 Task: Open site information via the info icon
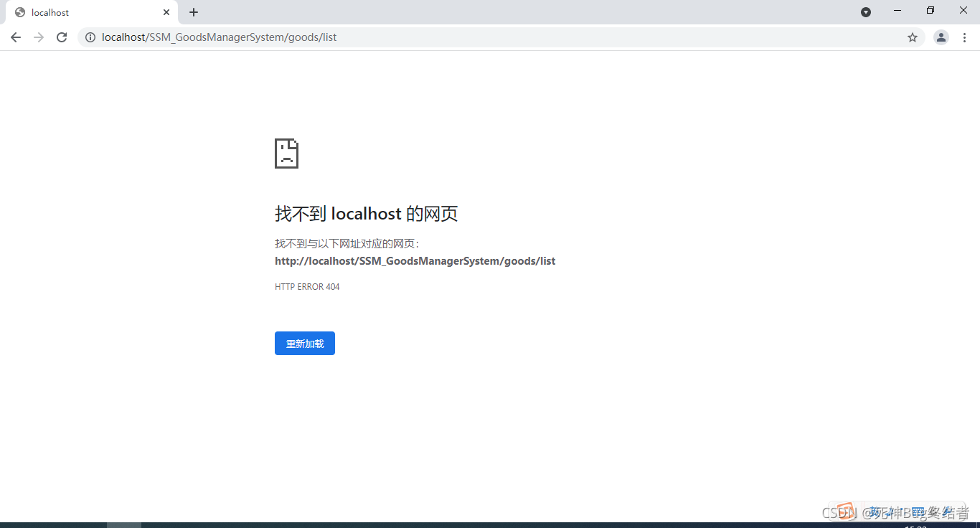pyautogui.click(x=90, y=37)
